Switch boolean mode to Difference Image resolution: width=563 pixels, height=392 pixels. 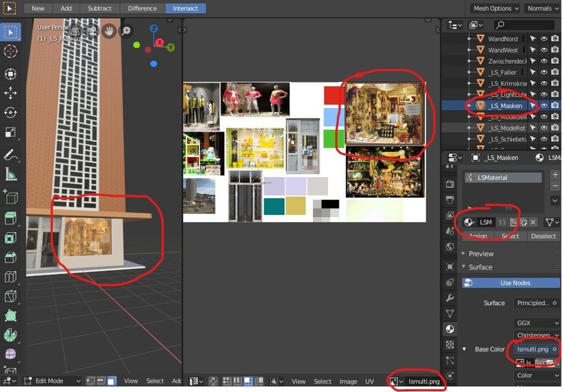142,8
